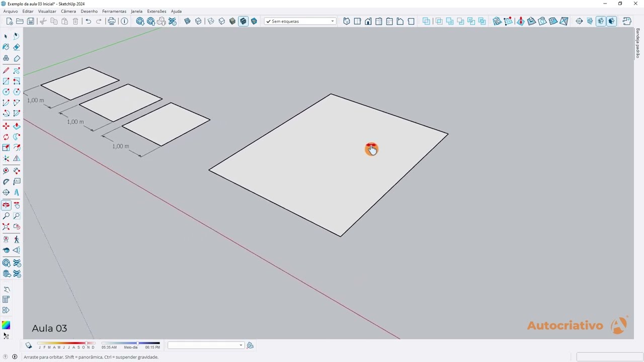Select the Move tool
This screenshot has height=362, width=644.
[6, 126]
